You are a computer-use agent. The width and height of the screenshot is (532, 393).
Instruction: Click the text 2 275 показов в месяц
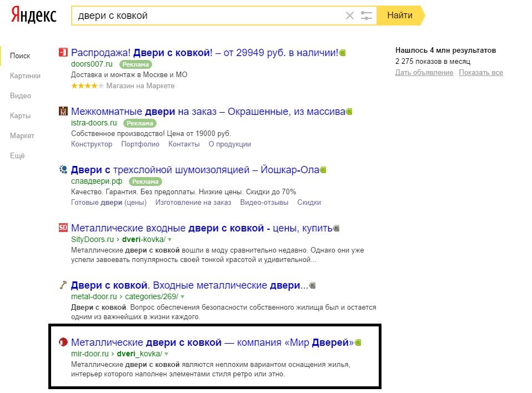(433, 62)
